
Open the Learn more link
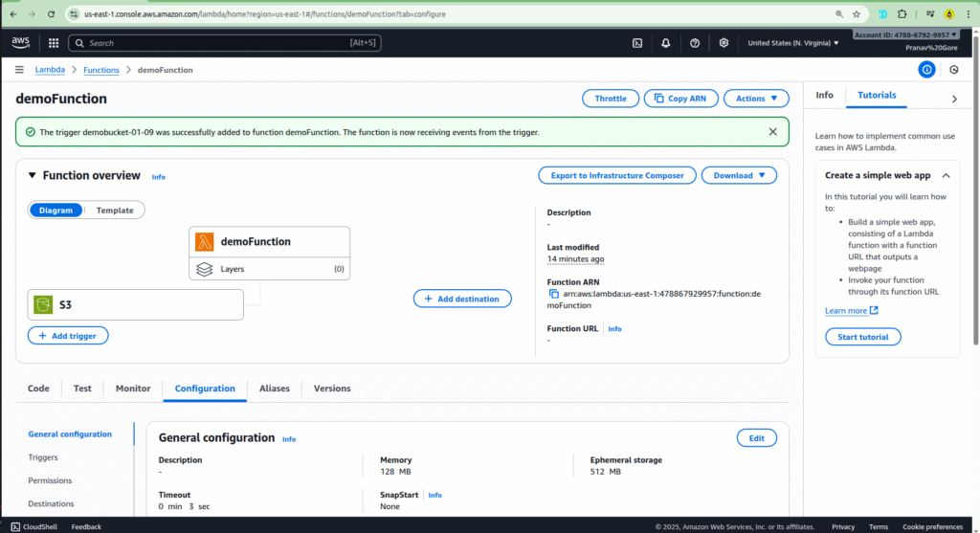click(851, 310)
